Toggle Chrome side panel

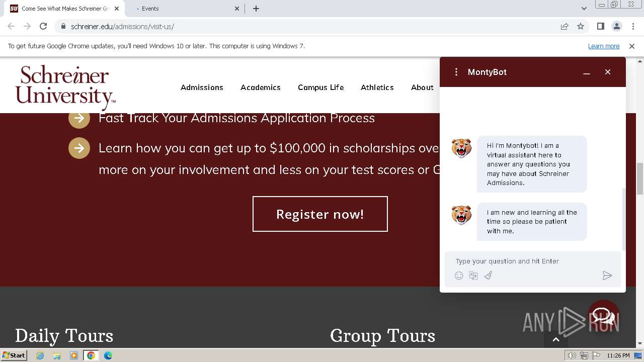(600, 27)
